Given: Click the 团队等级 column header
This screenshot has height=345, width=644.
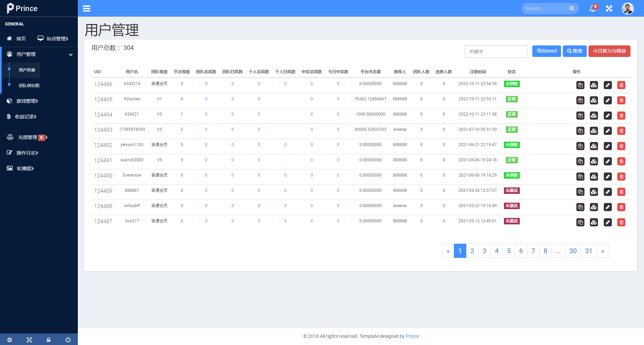Looking at the screenshot, I should [159, 72].
